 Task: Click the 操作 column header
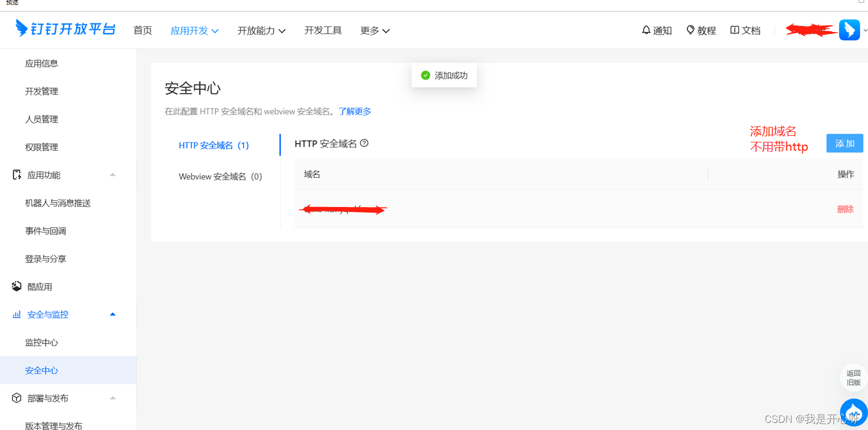[846, 174]
